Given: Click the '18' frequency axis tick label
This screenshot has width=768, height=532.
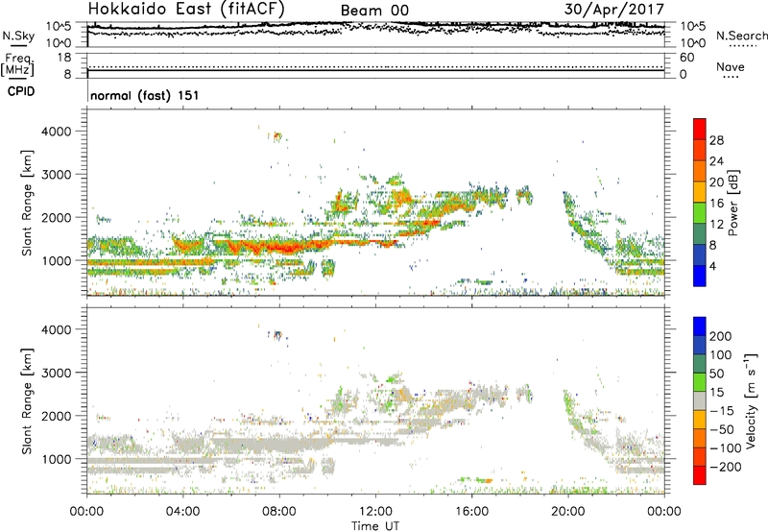Looking at the screenshot, I should click(64, 58).
